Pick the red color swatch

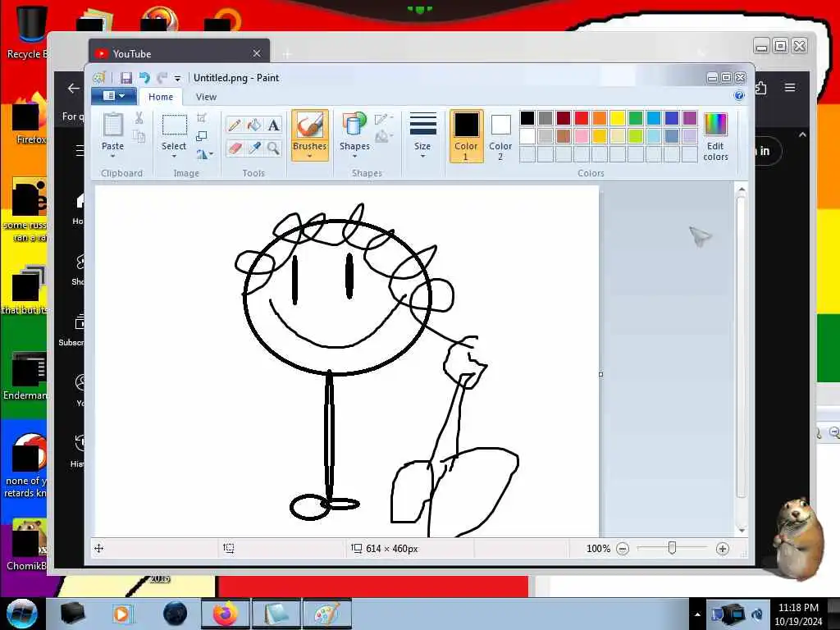point(582,118)
